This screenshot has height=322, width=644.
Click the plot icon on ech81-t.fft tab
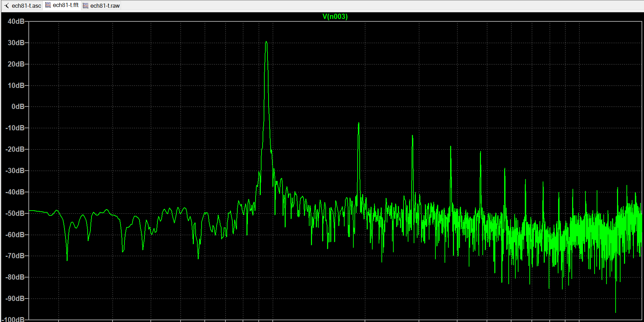[x=48, y=5]
